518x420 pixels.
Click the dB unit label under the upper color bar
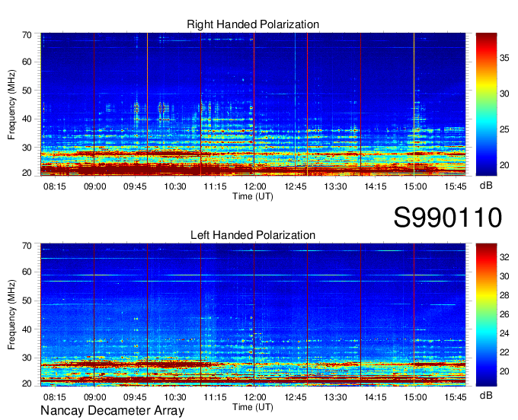coord(486,186)
